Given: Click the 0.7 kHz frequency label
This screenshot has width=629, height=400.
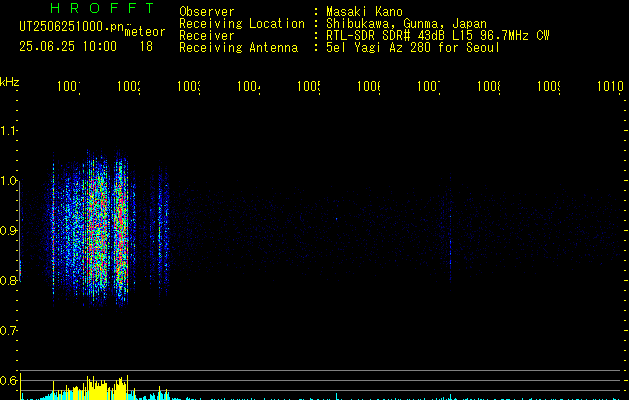Looking at the screenshot, I should click(x=8, y=331).
